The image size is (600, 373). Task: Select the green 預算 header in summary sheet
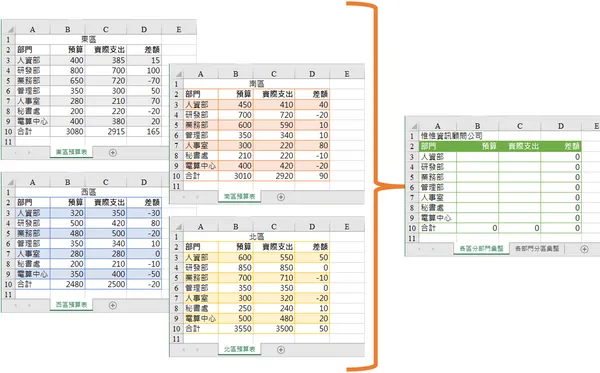478,146
